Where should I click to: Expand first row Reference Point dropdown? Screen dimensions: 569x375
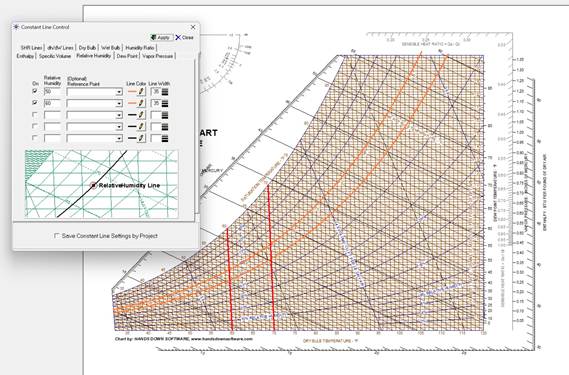click(119, 92)
